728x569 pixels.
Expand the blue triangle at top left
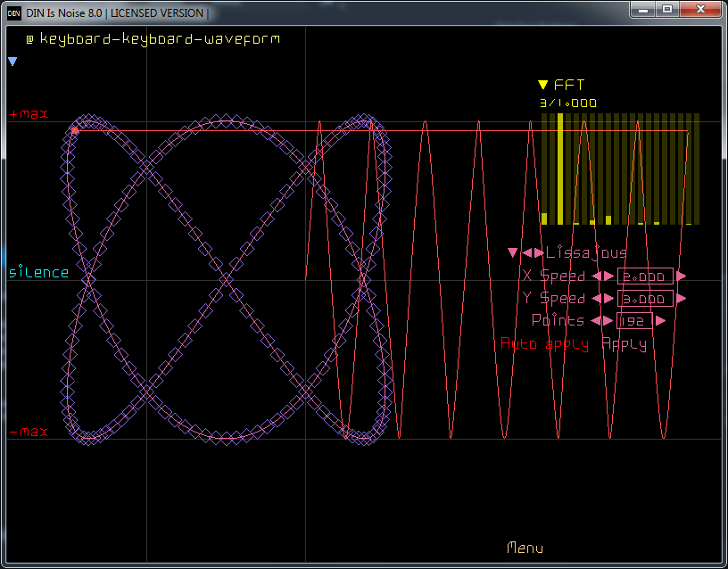click(x=12, y=62)
